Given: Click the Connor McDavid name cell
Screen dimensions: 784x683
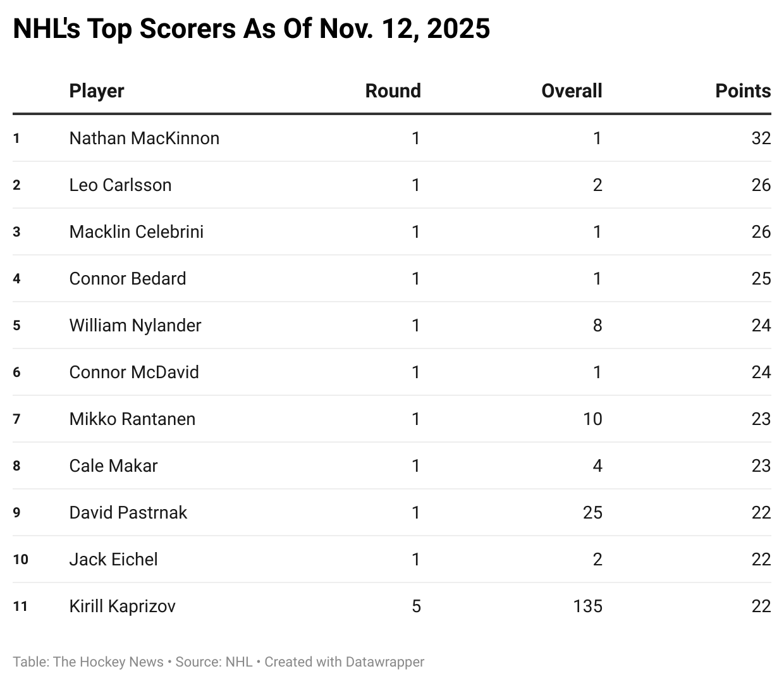Looking at the screenshot, I should pos(134,372).
